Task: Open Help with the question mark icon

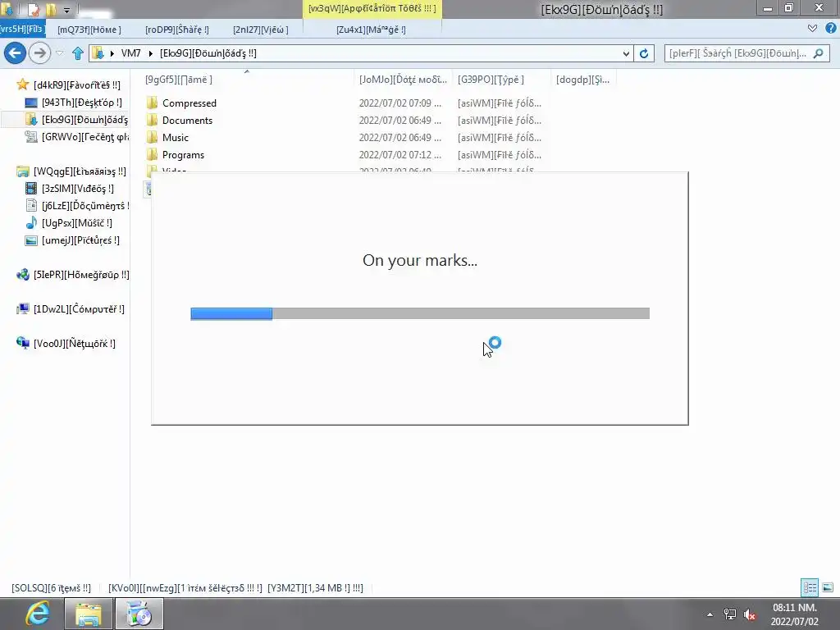Action: [x=831, y=29]
